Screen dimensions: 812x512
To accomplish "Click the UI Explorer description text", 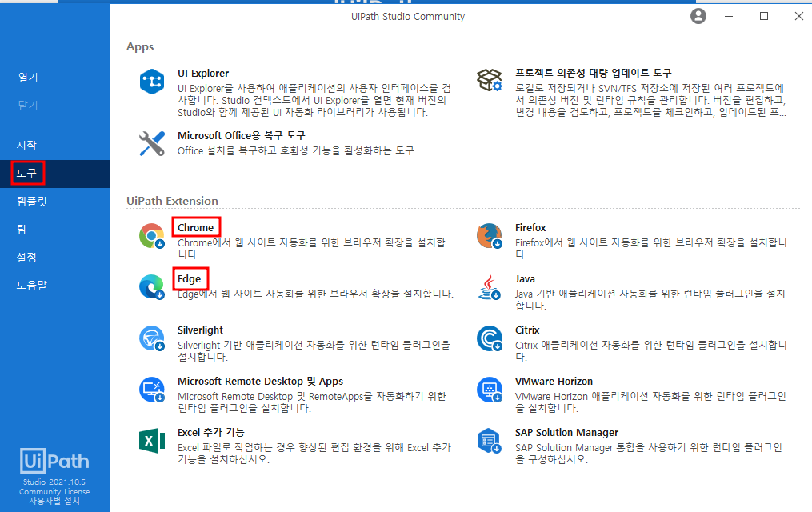I will point(314,100).
